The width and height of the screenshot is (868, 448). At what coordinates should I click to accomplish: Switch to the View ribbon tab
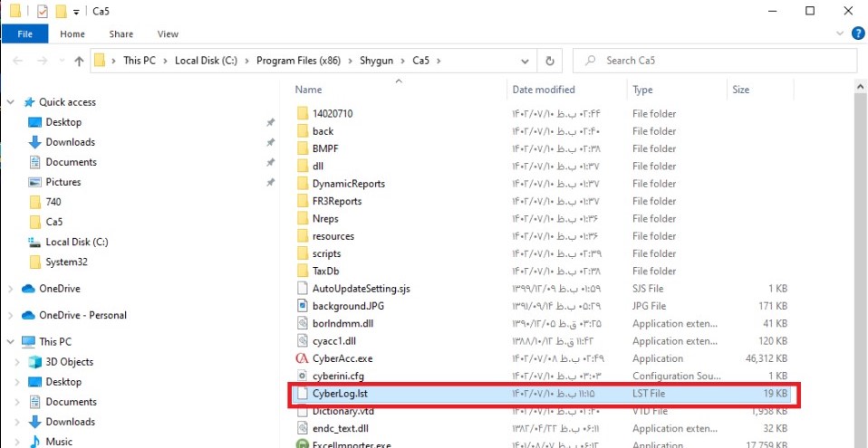click(x=168, y=33)
